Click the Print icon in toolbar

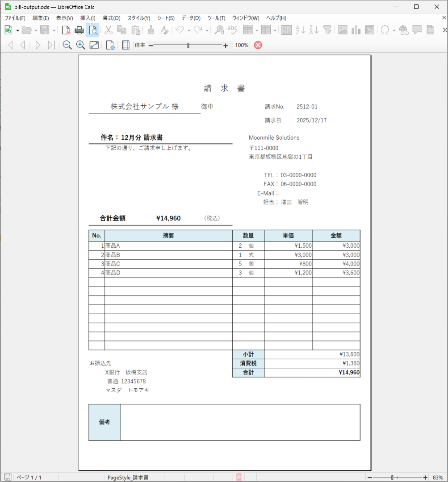pos(79,30)
